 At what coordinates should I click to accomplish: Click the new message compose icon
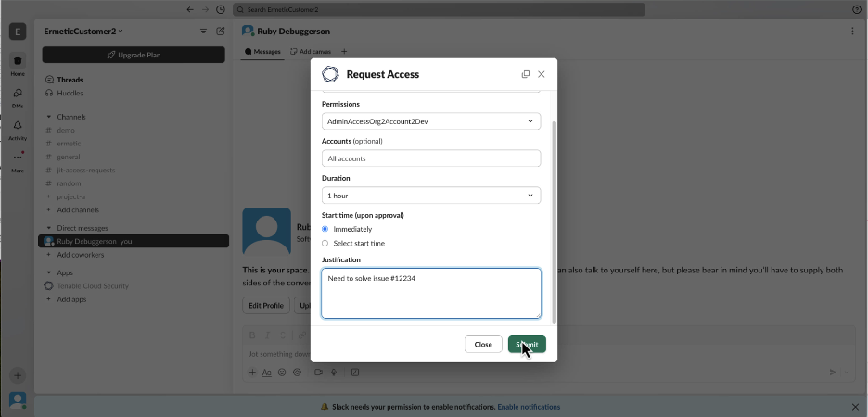pos(221,32)
